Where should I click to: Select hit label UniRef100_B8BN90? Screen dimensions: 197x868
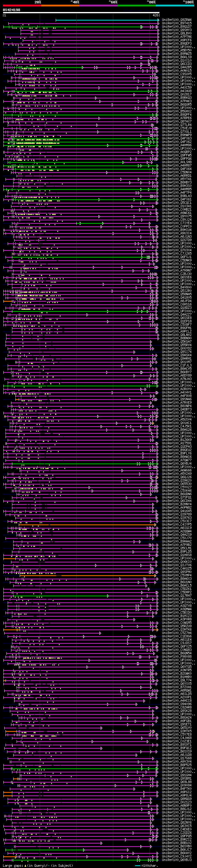[177, 338]
